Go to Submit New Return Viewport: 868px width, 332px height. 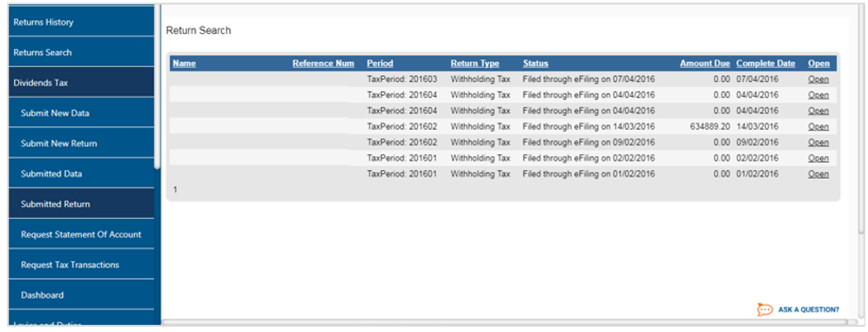click(x=81, y=144)
